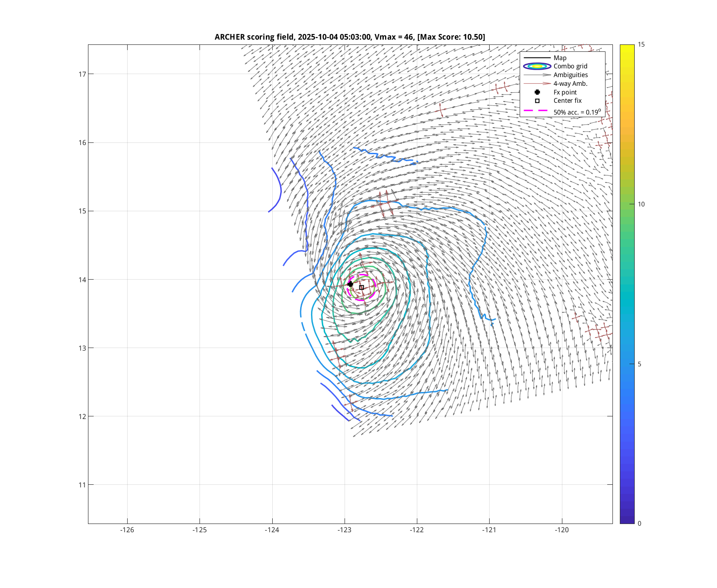Click the x-axis tick label -123
The height and width of the screenshot is (588, 717).
click(x=345, y=530)
